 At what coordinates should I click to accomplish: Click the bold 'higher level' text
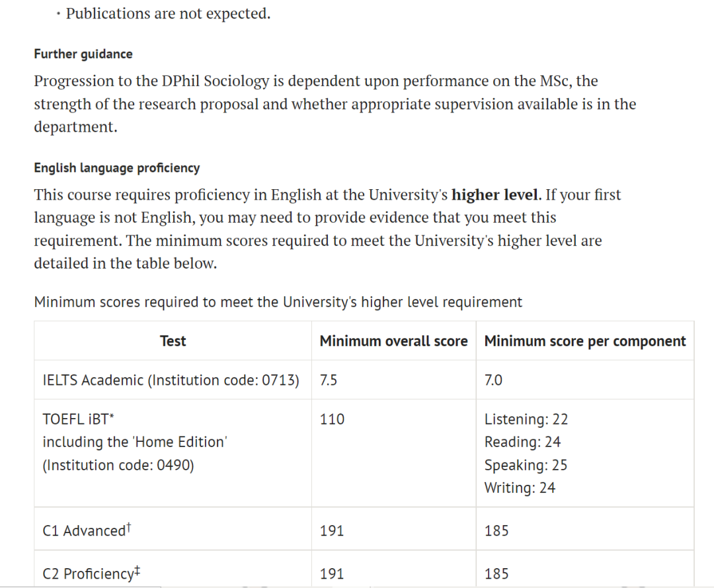(x=496, y=195)
